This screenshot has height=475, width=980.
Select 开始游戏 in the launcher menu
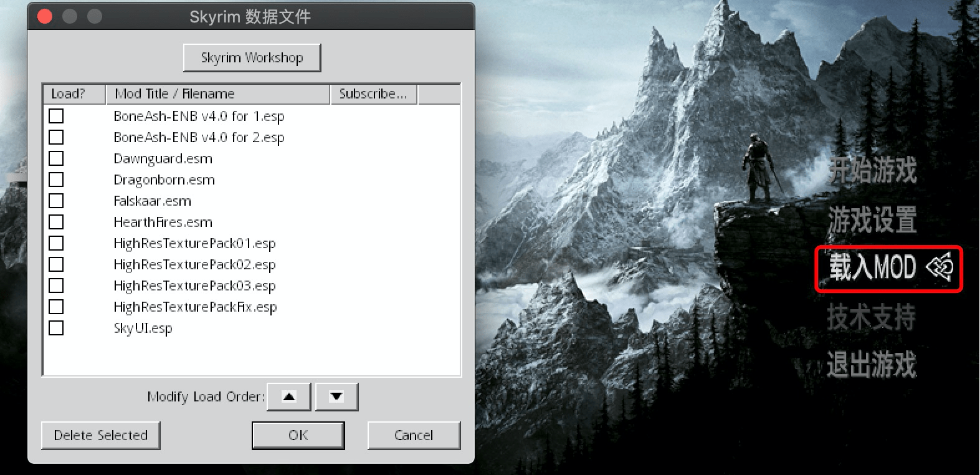(x=872, y=170)
